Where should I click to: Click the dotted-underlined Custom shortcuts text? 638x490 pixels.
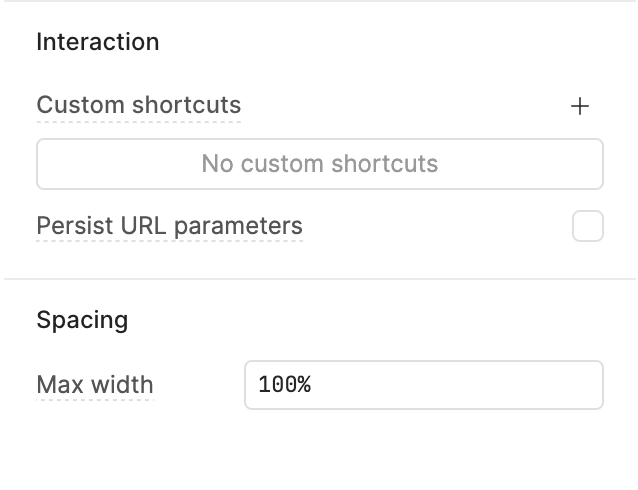pos(138,105)
